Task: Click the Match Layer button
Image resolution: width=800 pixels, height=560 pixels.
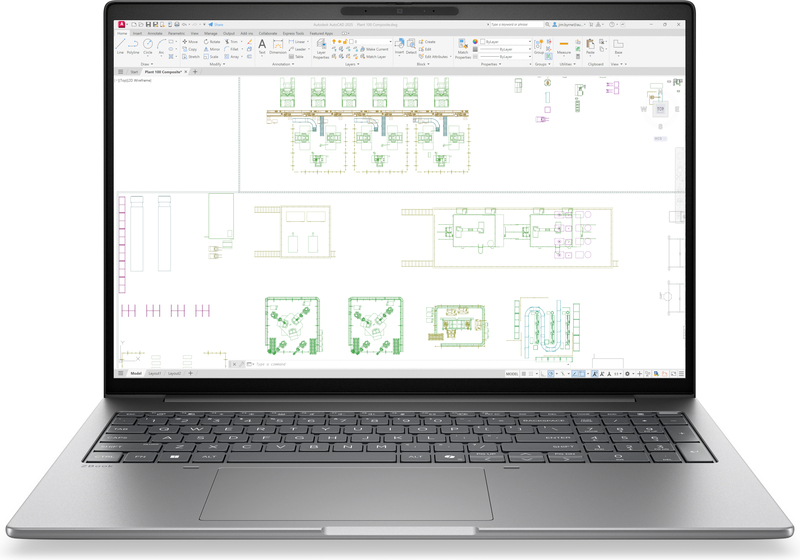Action: point(373,57)
